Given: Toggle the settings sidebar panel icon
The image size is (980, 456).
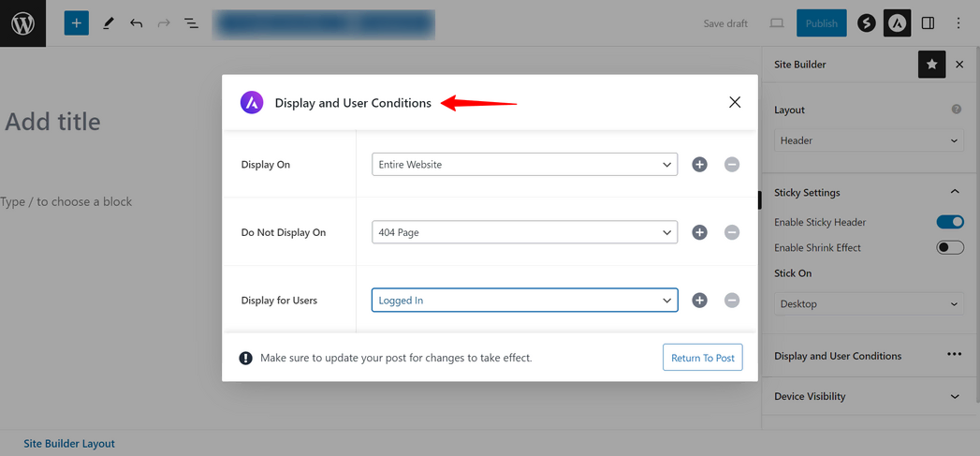Looking at the screenshot, I should [x=928, y=23].
